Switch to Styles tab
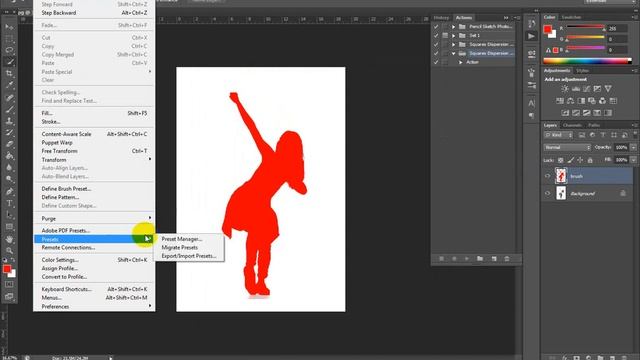 582,71
